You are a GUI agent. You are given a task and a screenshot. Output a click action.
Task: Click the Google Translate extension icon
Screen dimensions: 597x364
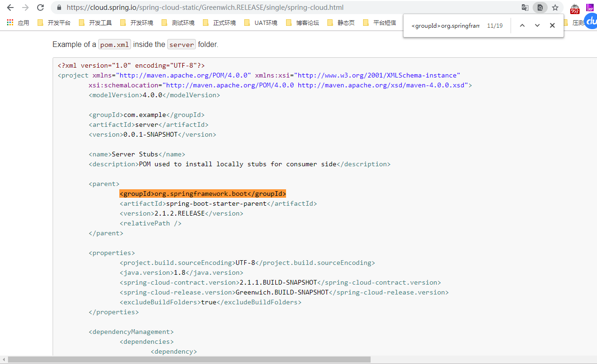click(525, 8)
